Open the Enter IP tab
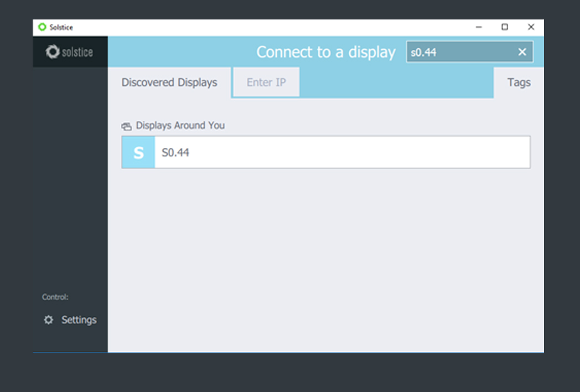The width and height of the screenshot is (580, 392). click(266, 82)
